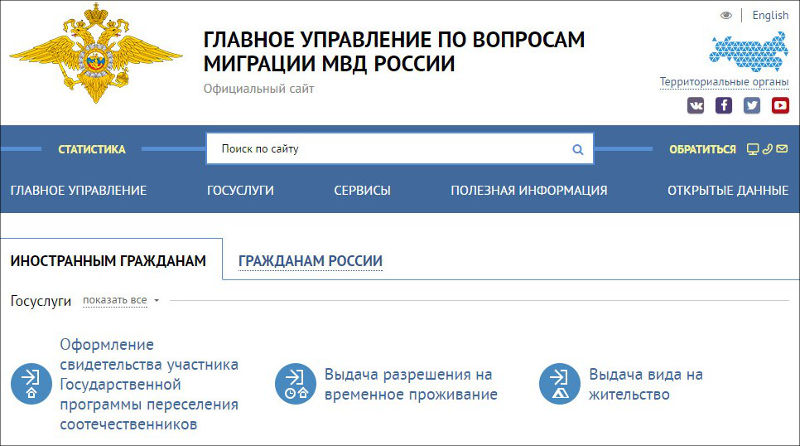This screenshot has height=446, width=800.
Task: Expand the показать все dropdown
Action: click(115, 300)
